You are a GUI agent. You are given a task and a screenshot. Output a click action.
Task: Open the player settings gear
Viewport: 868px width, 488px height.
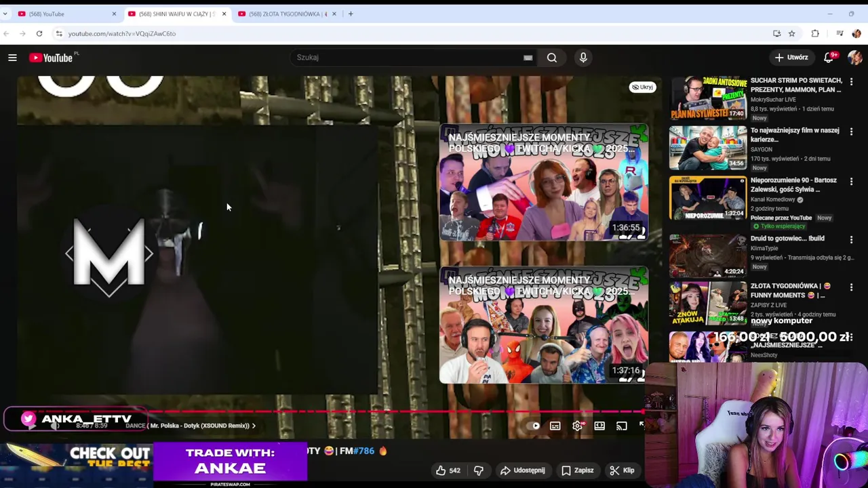[577, 426]
